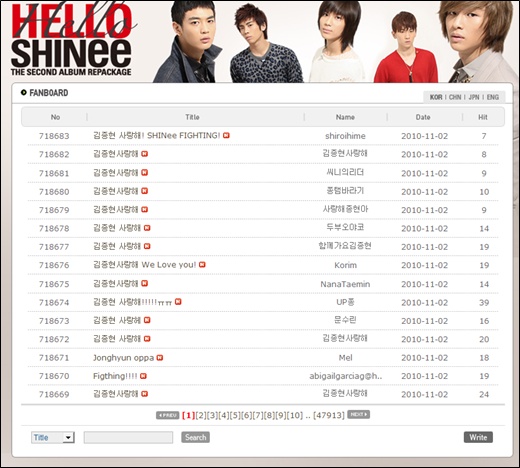Image resolution: width=520 pixels, height=468 pixels.
Task: Switch board language to ENG
Action: (x=493, y=97)
